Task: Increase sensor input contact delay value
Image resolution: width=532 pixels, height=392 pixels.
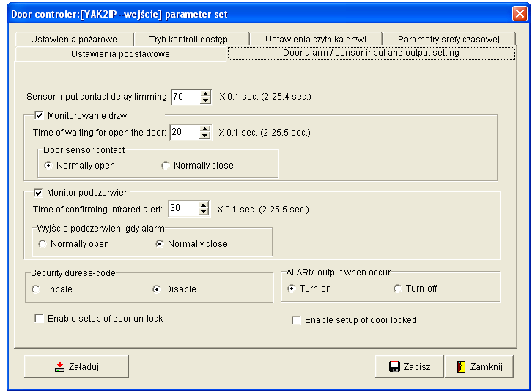Action: pos(205,94)
